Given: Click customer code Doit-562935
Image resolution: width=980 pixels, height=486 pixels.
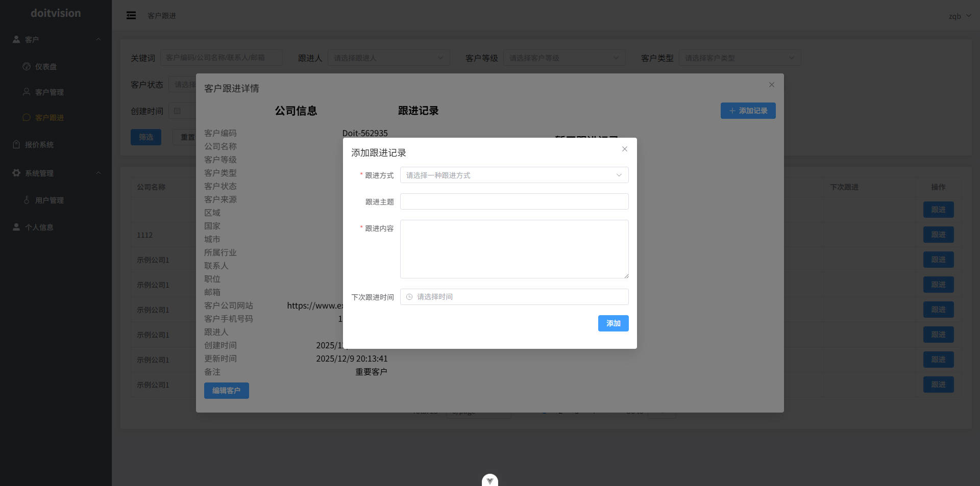Looking at the screenshot, I should pos(365,133).
